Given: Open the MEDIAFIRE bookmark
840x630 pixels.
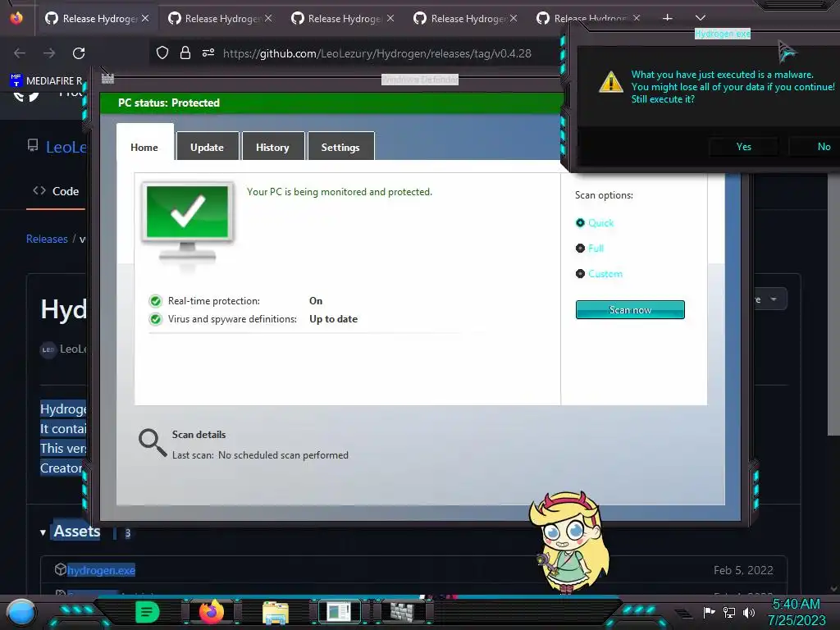Looking at the screenshot, I should (46, 80).
